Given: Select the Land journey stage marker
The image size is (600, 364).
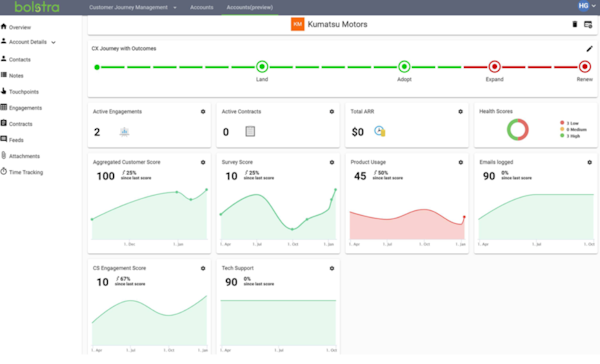Looking at the screenshot, I should [x=262, y=67].
